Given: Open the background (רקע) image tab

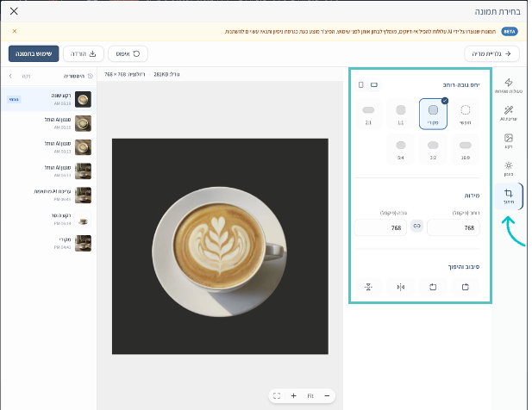Looking at the screenshot, I should coord(508,141).
